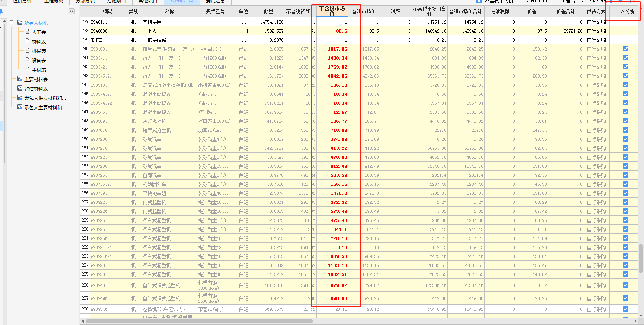Collapse the 所有人材机 tree node
The height and width of the screenshot is (325, 644).
pyautogui.click(x=12, y=23)
